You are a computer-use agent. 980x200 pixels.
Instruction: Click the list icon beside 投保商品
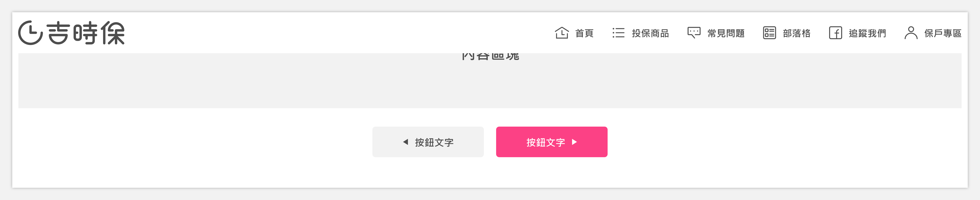[618, 33]
